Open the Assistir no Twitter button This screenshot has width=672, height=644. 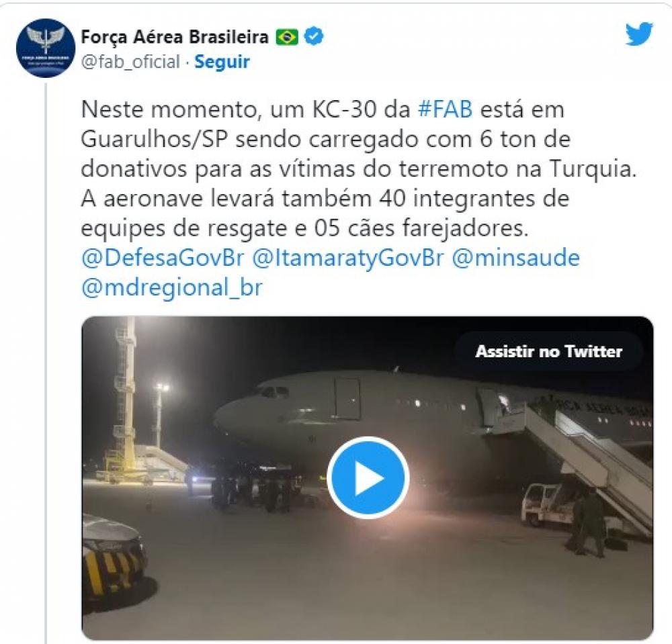pos(548,351)
